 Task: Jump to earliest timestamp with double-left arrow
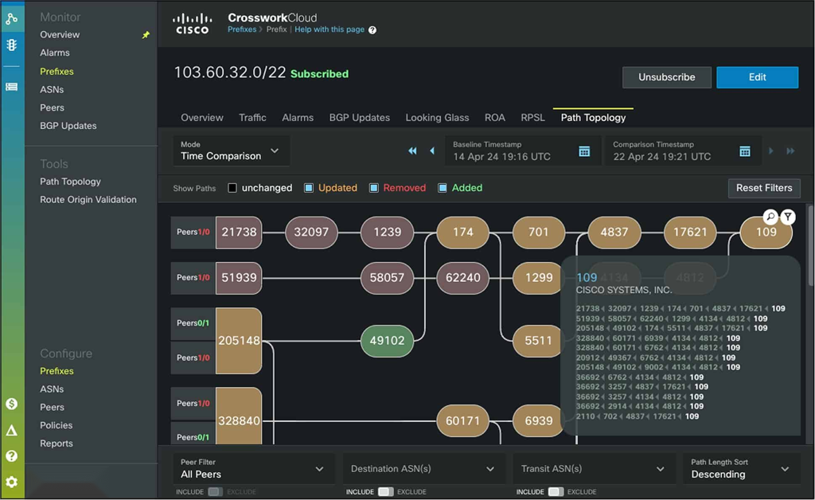(x=412, y=151)
